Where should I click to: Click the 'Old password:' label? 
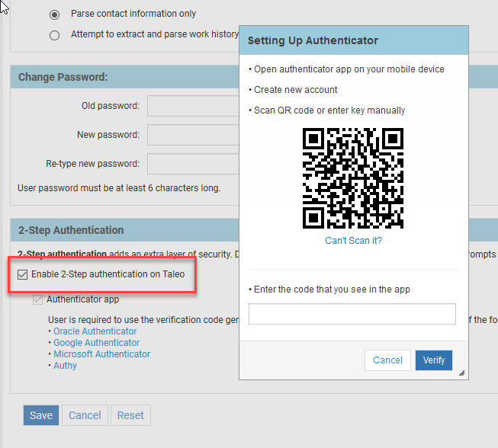pyautogui.click(x=111, y=106)
